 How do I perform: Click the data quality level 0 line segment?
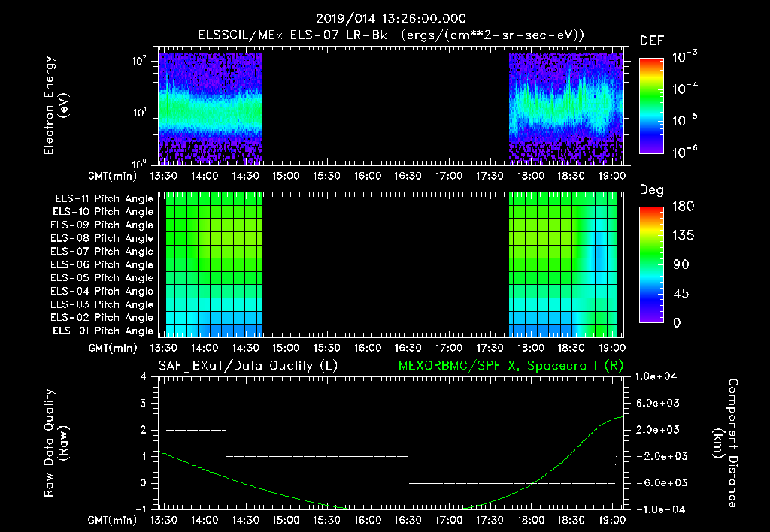click(511, 483)
